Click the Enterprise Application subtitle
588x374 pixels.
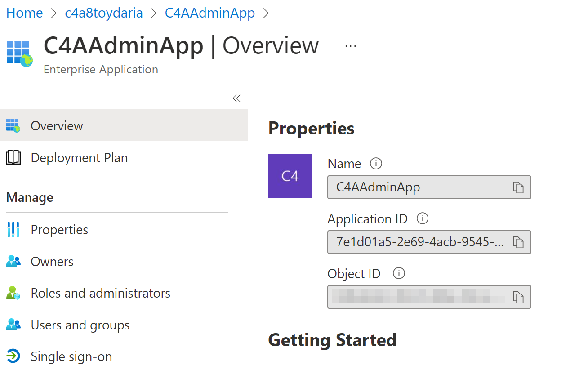coord(101,70)
